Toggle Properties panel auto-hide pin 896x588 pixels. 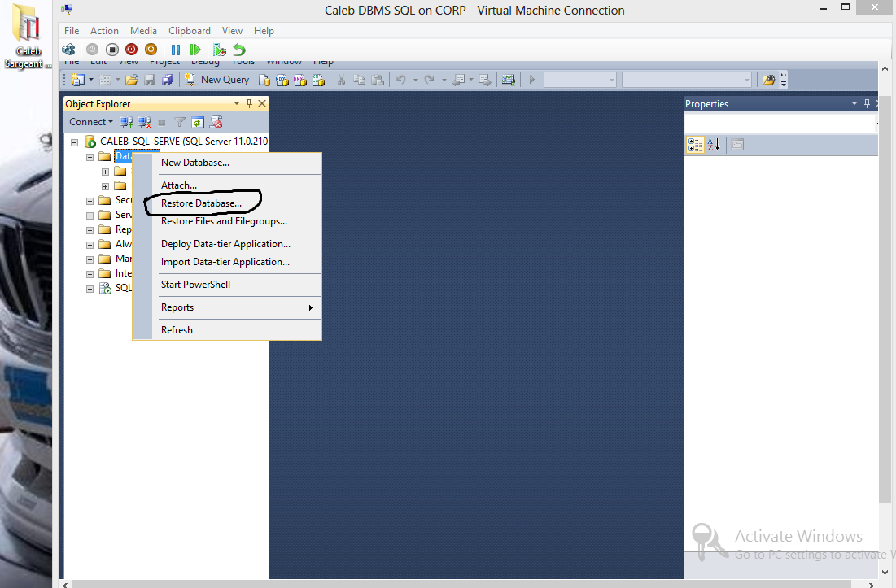tap(867, 103)
